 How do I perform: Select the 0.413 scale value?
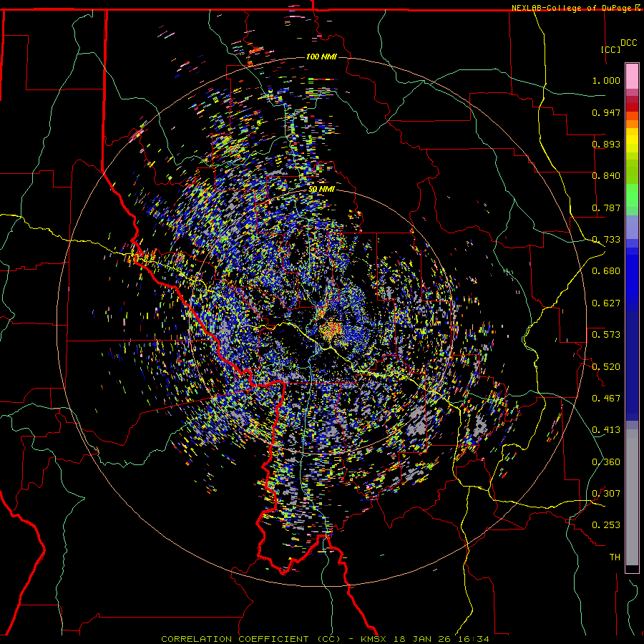tap(606, 430)
